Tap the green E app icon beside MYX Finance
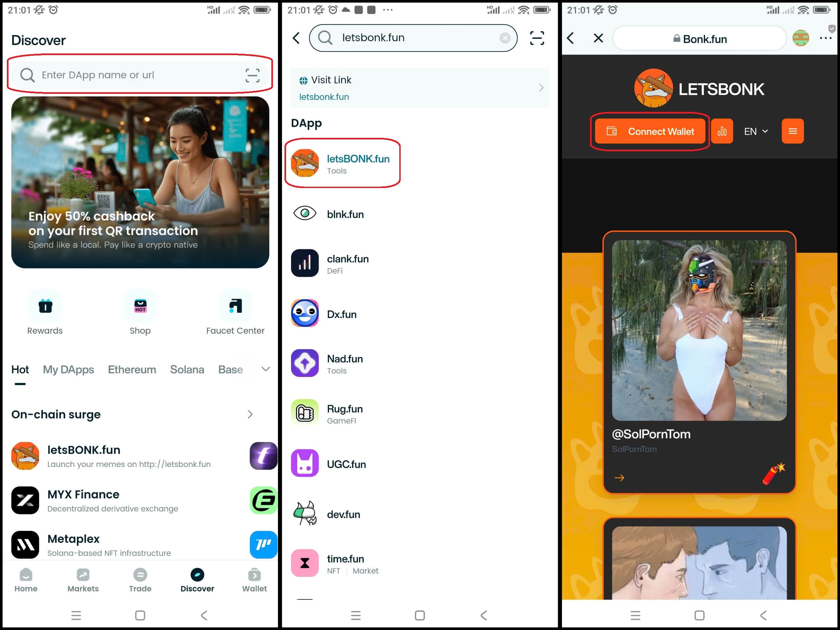The image size is (840, 630). point(263,500)
